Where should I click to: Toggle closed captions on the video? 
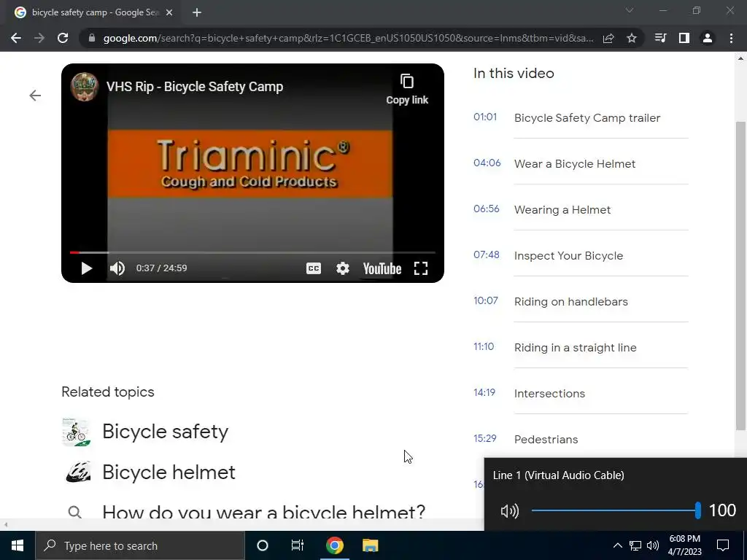click(314, 268)
